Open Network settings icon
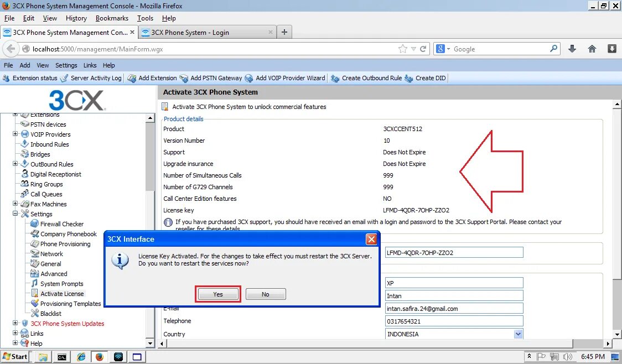 [x=35, y=253]
